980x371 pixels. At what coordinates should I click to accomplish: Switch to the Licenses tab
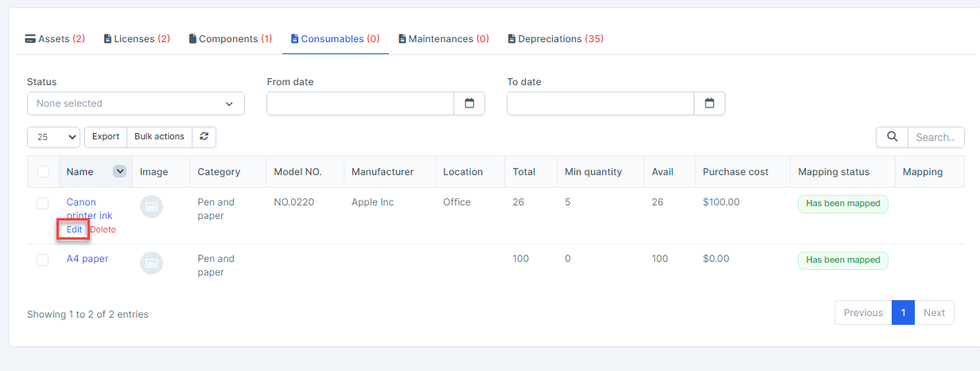point(137,39)
